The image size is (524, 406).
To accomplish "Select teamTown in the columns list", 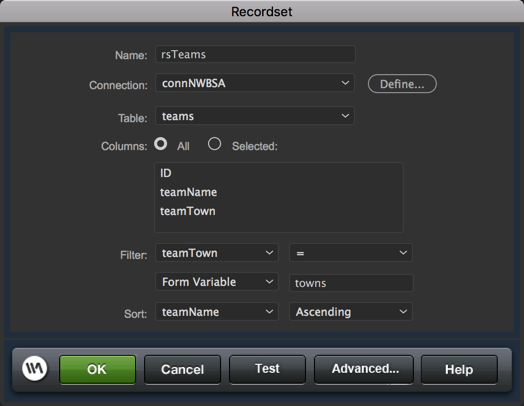I will [x=188, y=211].
